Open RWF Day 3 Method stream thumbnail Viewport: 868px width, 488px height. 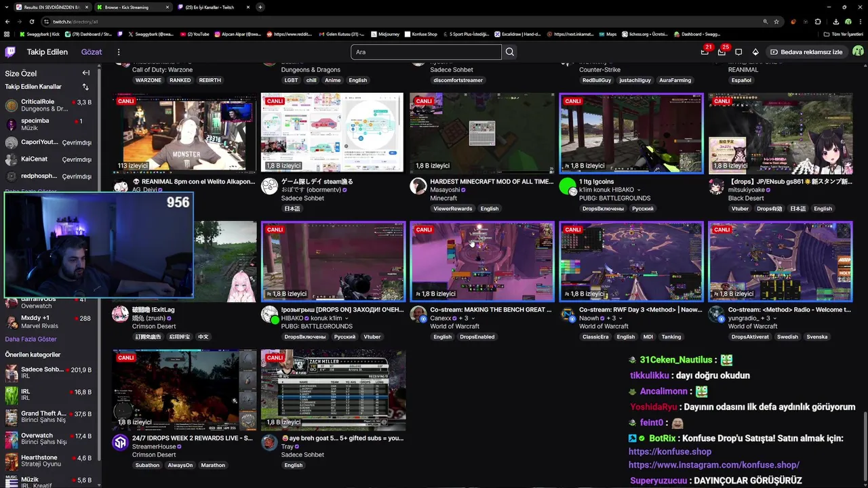631,262
